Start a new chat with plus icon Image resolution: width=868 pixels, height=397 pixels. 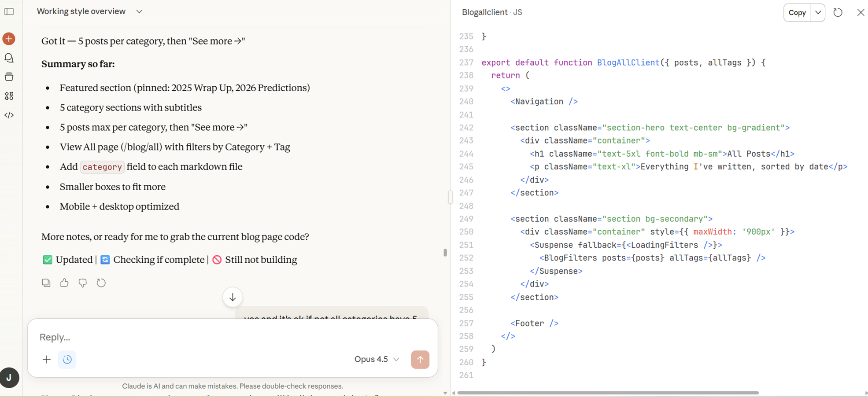[9, 39]
